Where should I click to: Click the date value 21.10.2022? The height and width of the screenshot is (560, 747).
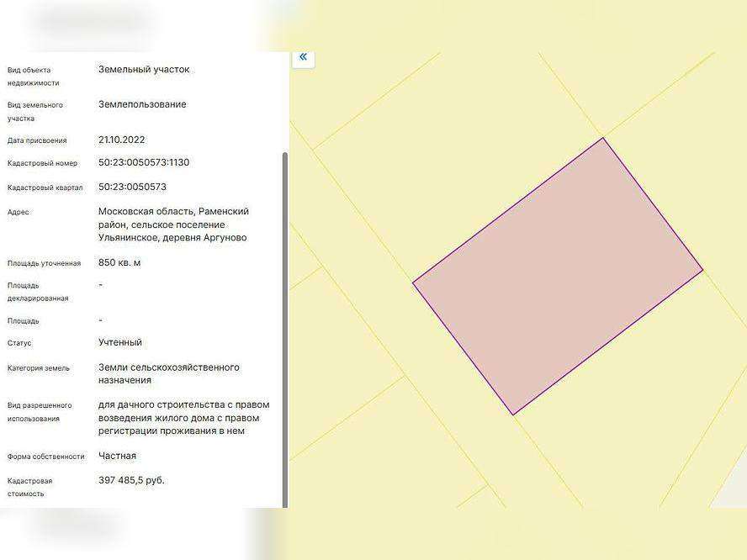pos(122,140)
